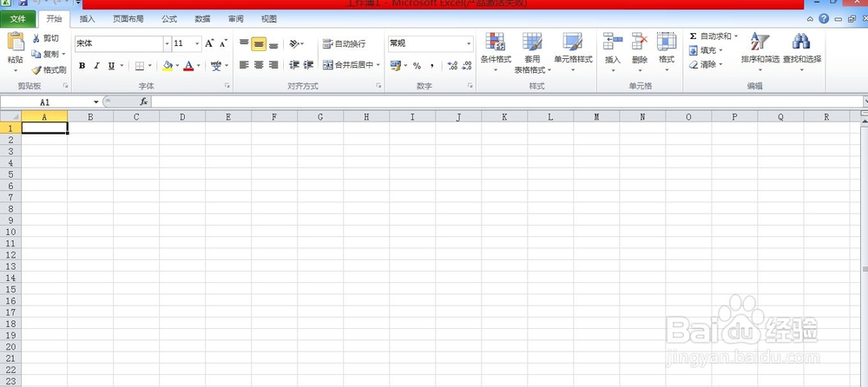Image resolution: width=868 pixels, height=387 pixels.
Task: Set top vertical alignment
Action: (244, 43)
